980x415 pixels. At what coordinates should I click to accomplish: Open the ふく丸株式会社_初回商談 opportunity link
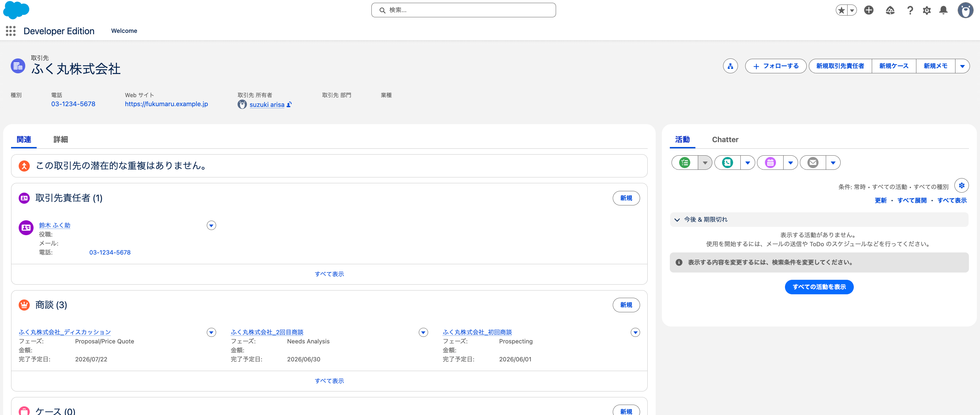pyautogui.click(x=477, y=332)
